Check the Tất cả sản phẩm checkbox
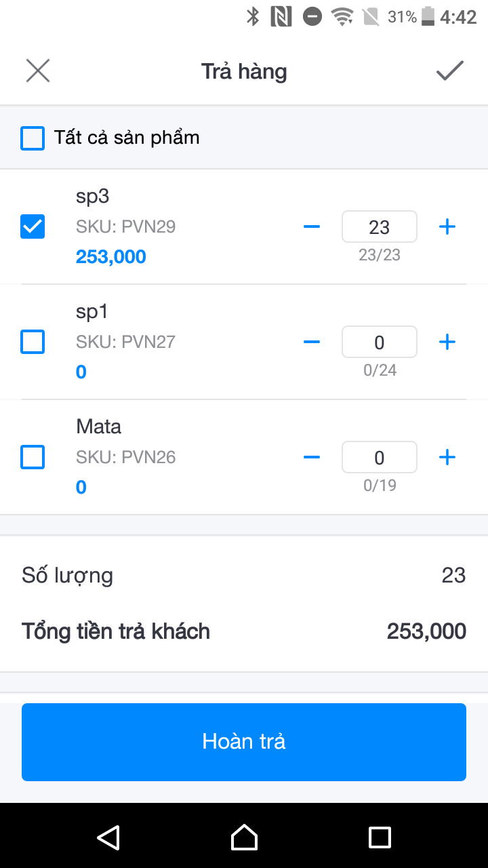This screenshot has height=868, width=488. (33, 138)
